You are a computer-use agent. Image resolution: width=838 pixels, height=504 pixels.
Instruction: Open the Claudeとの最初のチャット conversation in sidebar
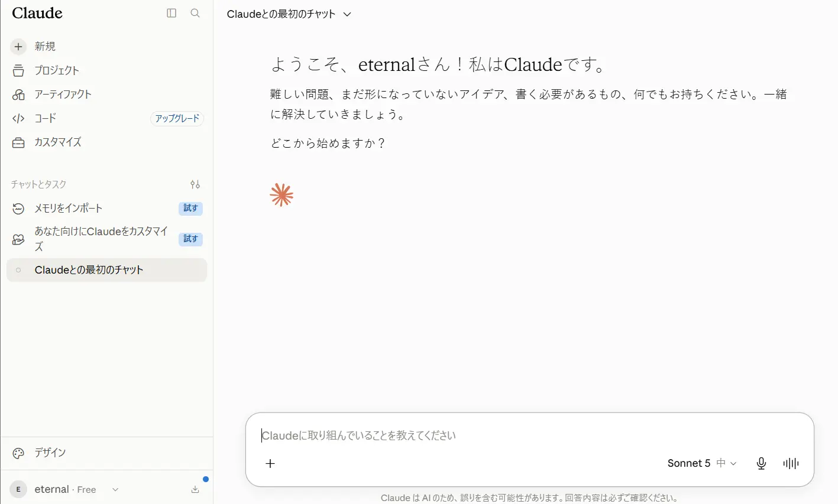pos(106,270)
